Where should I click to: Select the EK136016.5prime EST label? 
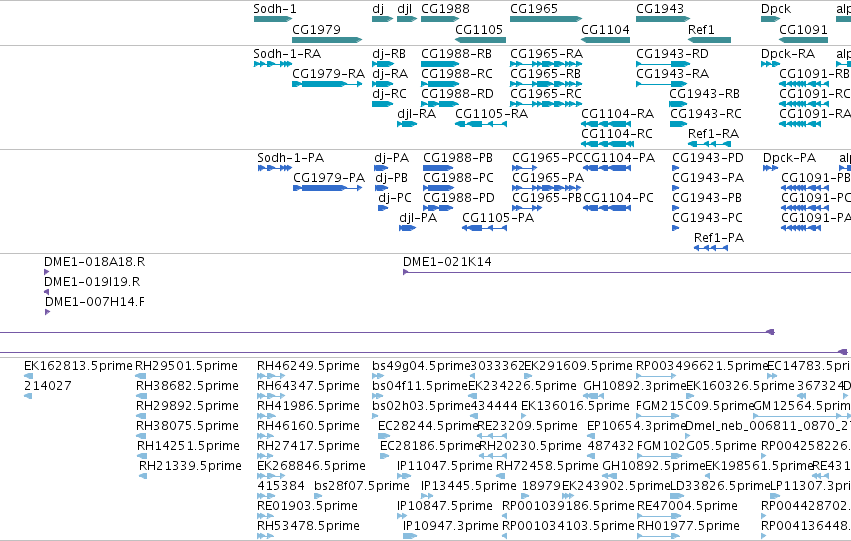tap(575, 406)
